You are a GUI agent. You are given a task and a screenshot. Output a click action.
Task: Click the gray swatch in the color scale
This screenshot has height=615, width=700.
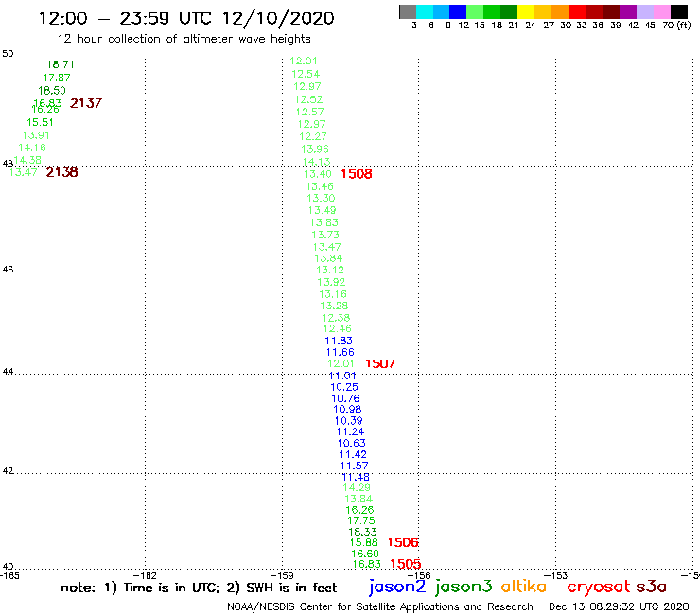pos(408,11)
